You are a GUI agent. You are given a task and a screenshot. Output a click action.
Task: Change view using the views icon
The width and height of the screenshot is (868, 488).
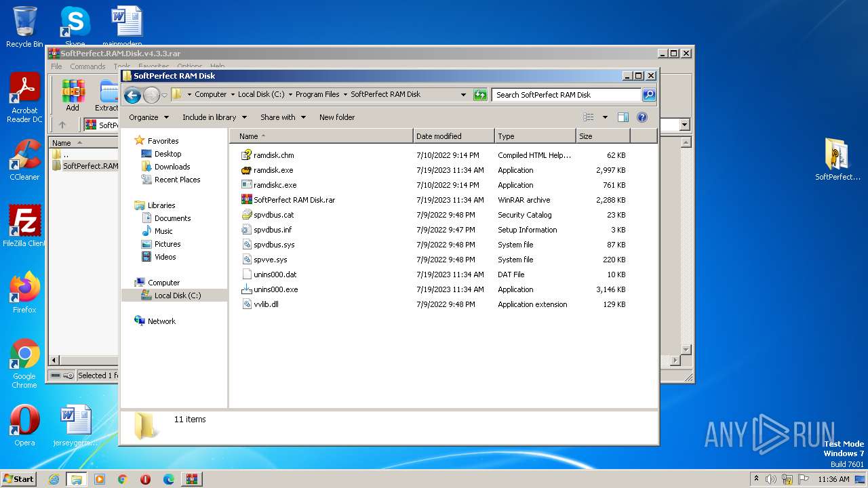coord(589,117)
